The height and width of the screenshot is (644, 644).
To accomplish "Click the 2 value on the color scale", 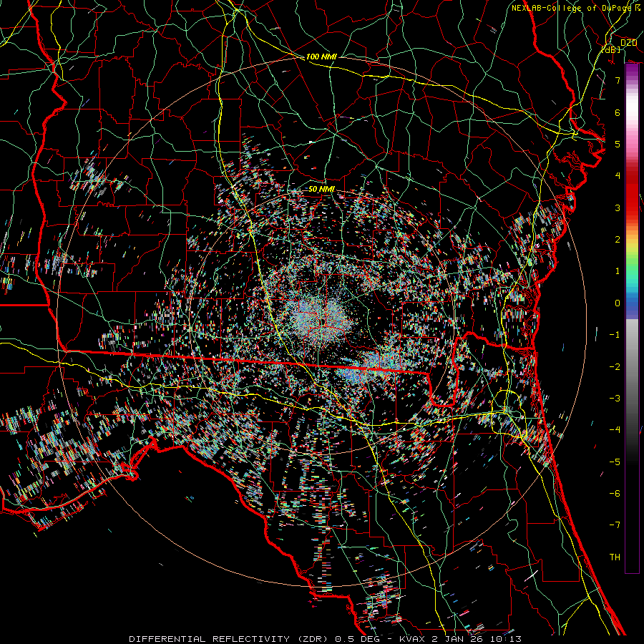I will coord(618,240).
